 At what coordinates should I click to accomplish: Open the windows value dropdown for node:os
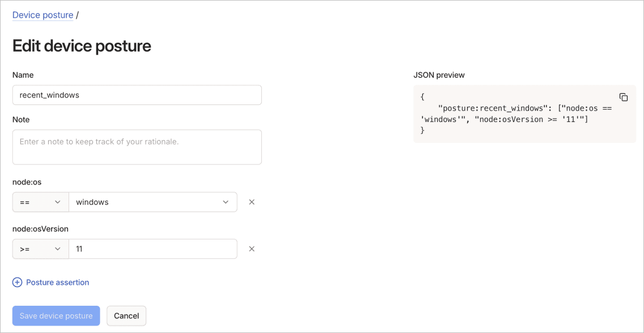point(153,201)
